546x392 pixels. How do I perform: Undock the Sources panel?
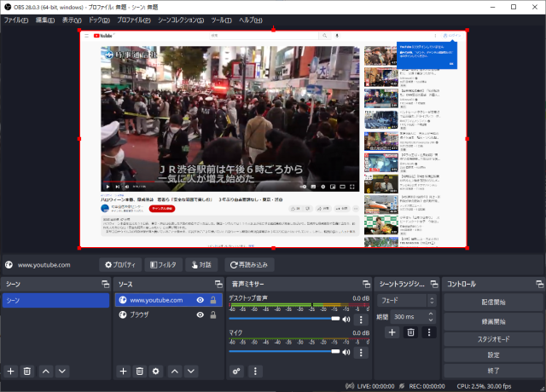tap(218, 284)
